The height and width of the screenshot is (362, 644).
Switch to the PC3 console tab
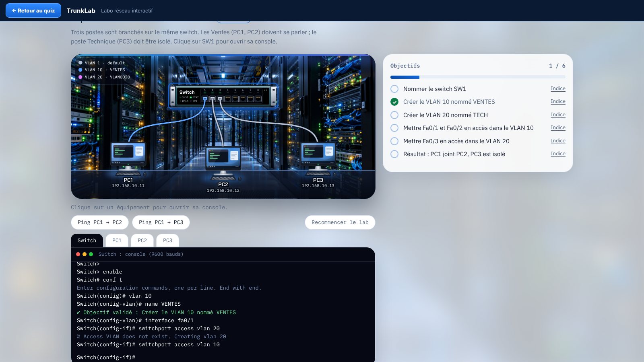coord(167,241)
